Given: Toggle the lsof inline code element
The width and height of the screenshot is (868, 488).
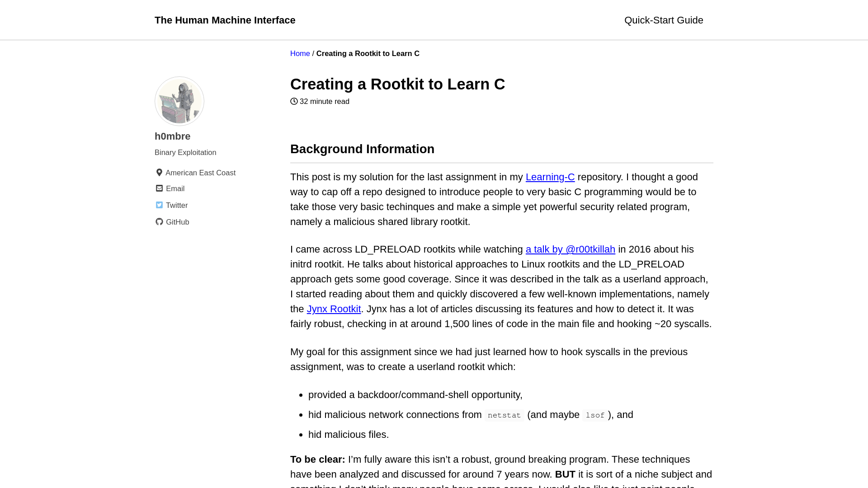Looking at the screenshot, I should pos(595,415).
